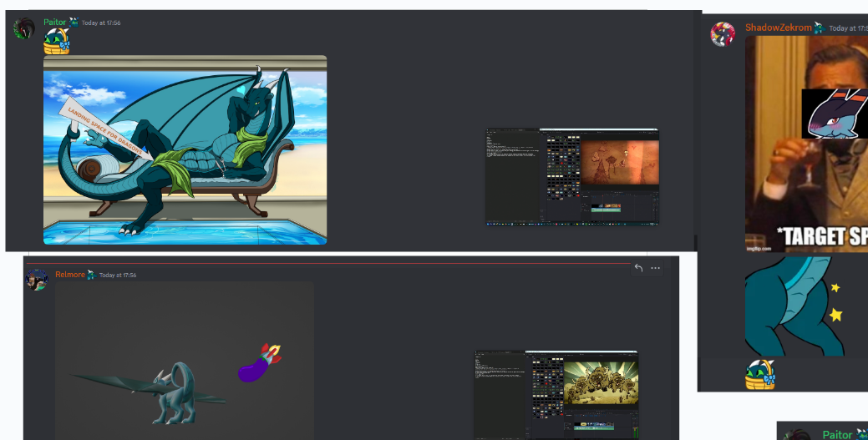The image size is (868, 440).
Task: Open Paitor's username at top left
Action: [x=55, y=23]
